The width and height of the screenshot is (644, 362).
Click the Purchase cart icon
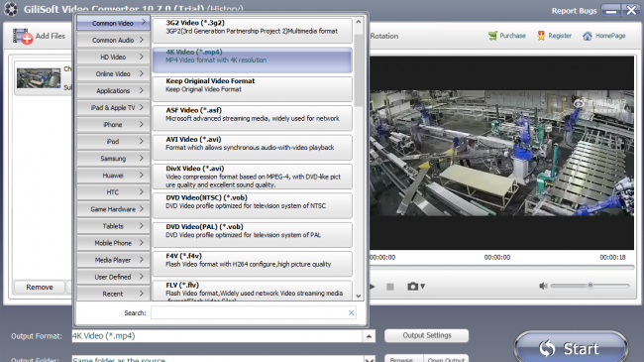coord(492,36)
